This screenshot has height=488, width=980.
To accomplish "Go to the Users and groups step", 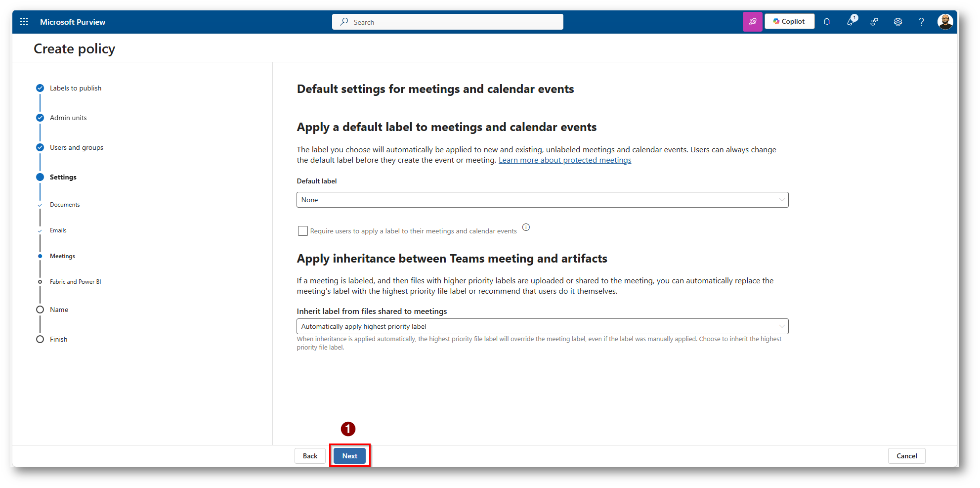I will point(77,147).
